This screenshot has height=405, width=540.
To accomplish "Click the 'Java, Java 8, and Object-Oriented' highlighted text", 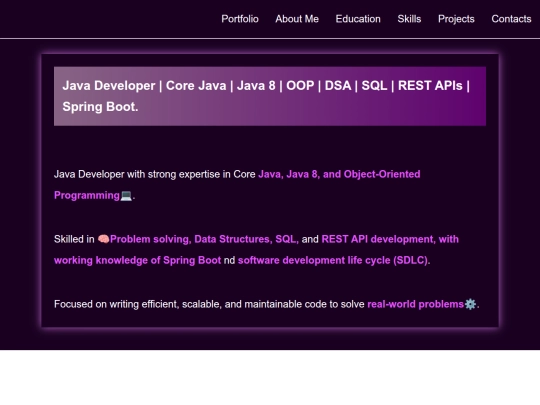I will pyautogui.click(x=339, y=174).
